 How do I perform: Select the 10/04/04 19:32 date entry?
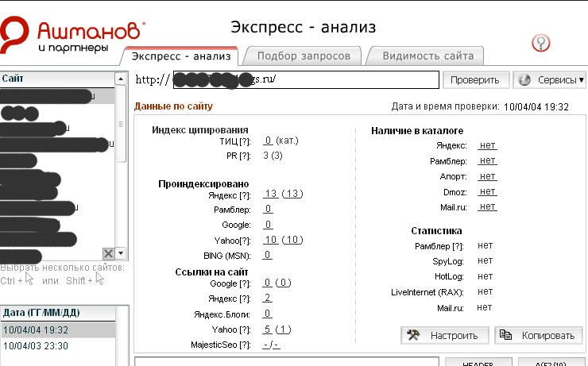point(58,330)
